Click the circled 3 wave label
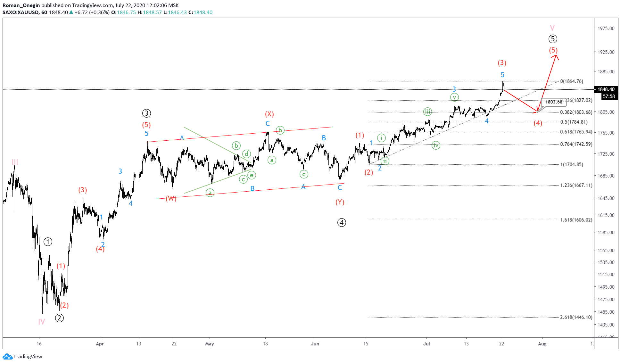621x364 pixels. (146, 113)
